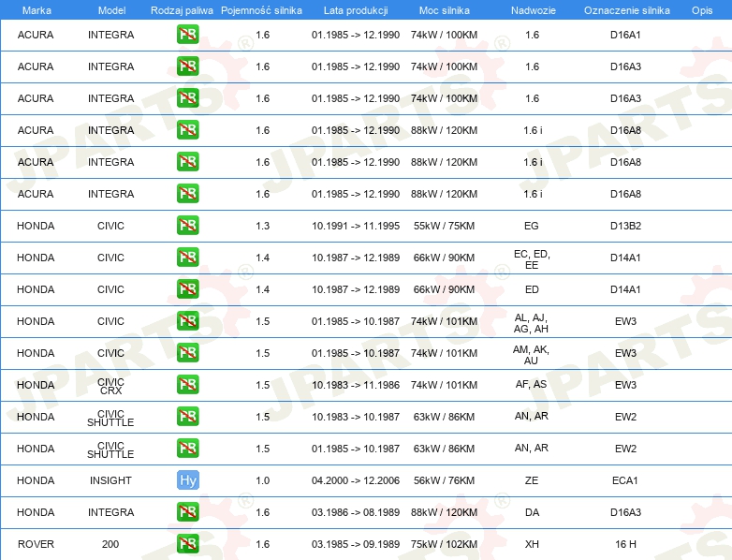
Task: Click the production years '04.2000 -> 12.2006'
Action: tap(356, 480)
